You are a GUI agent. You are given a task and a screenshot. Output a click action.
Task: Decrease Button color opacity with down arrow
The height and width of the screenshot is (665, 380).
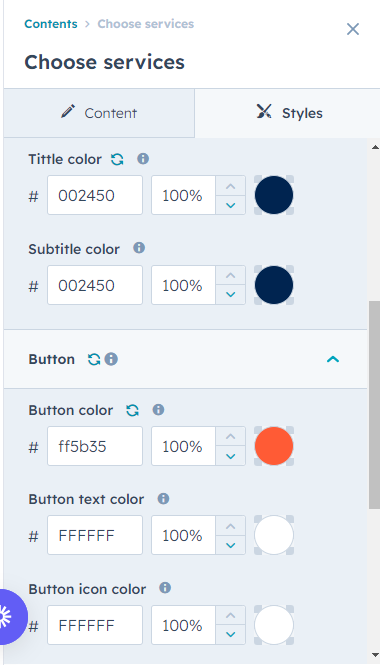click(x=230, y=456)
